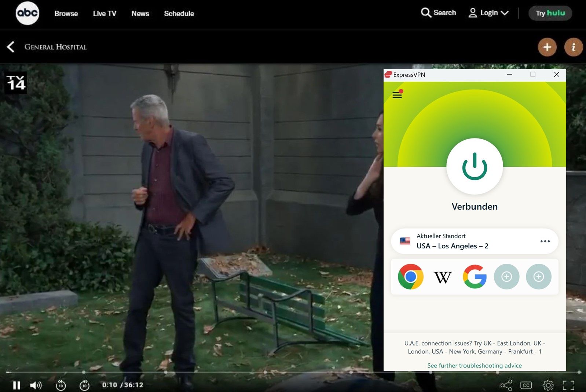Screen dimensions: 586x392
Task: Open the ExpressVPN hamburger menu
Action: tap(397, 95)
